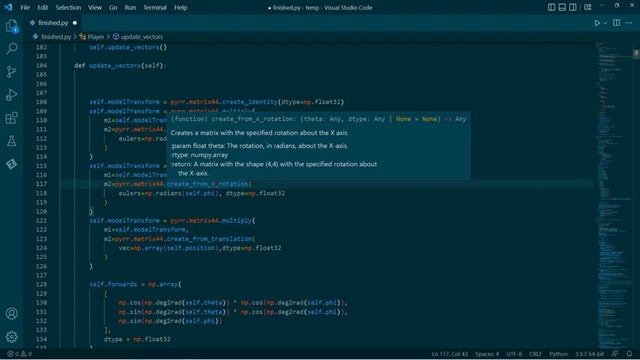The image size is (640, 360).
Task: Open the Accounts menu icon
Action: point(11,313)
